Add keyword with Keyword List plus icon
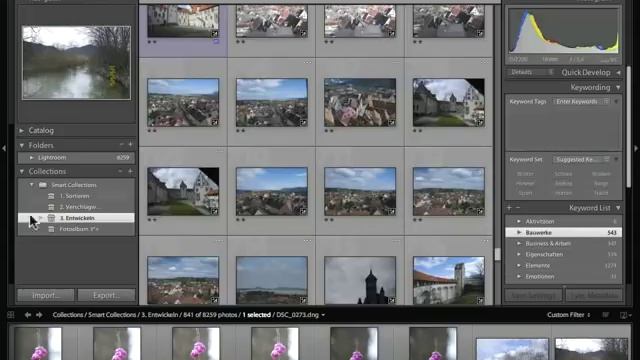The height and width of the screenshot is (360, 640). point(509,208)
